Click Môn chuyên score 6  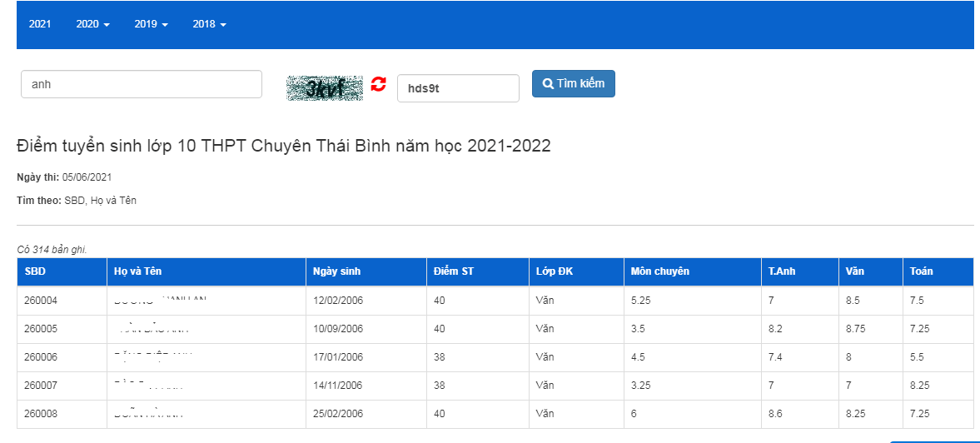click(x=634, y=414)
